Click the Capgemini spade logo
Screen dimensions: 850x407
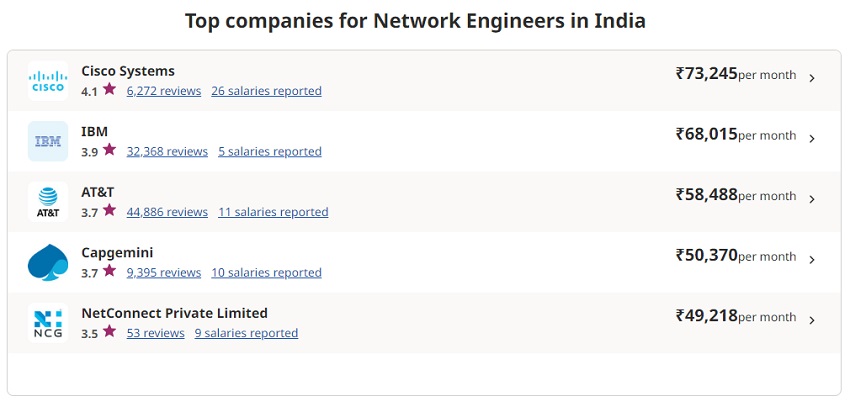coord(48,262)
